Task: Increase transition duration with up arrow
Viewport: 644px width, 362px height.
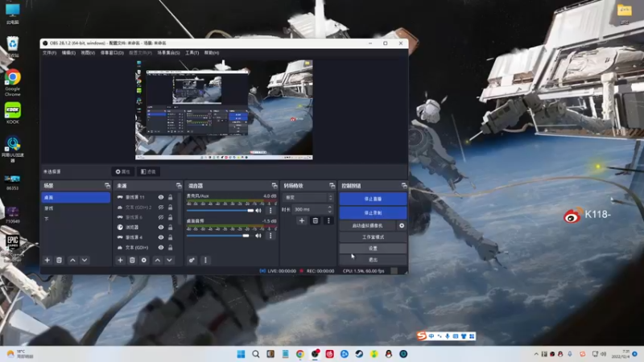Action: pos(330,208)
